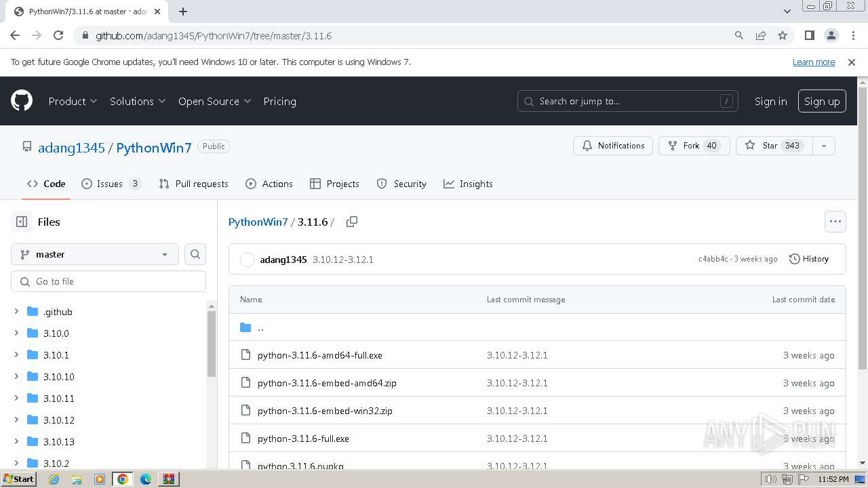868x488 pixels.
Task: Switch to the Code tab
Action: click(46, 184)
